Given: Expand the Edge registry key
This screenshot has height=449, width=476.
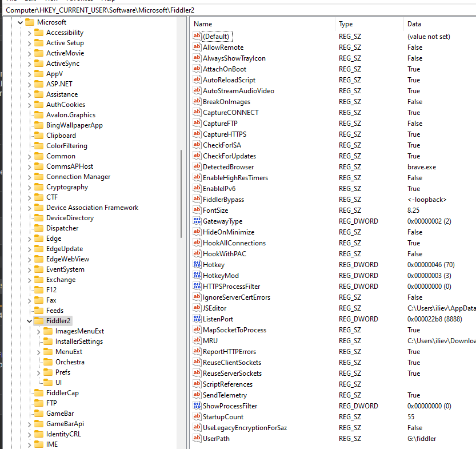Looking at the screenshot, I should pyautogui.click(x=29, y=238).
